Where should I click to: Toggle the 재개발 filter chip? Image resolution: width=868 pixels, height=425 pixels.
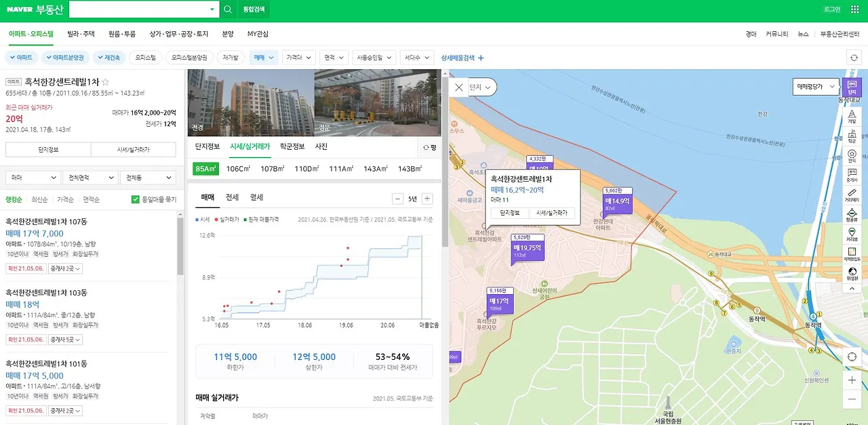pos(231,58)
